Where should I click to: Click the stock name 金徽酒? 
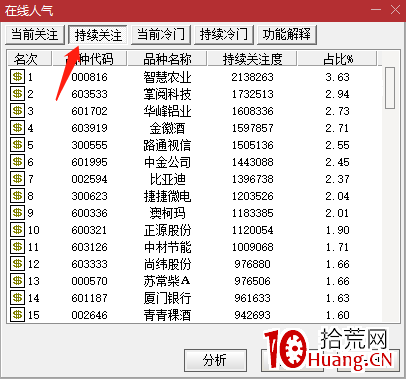(x=167, y=128)
